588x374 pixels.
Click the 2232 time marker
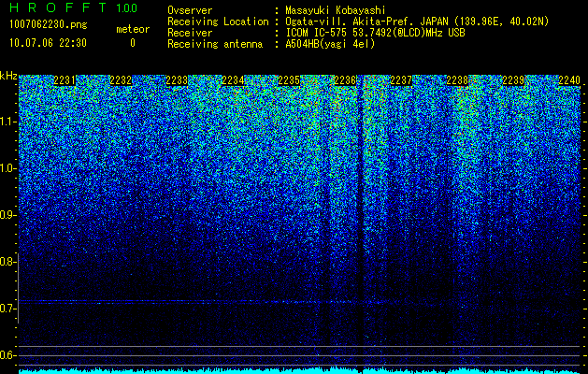[x=121, y=80]
